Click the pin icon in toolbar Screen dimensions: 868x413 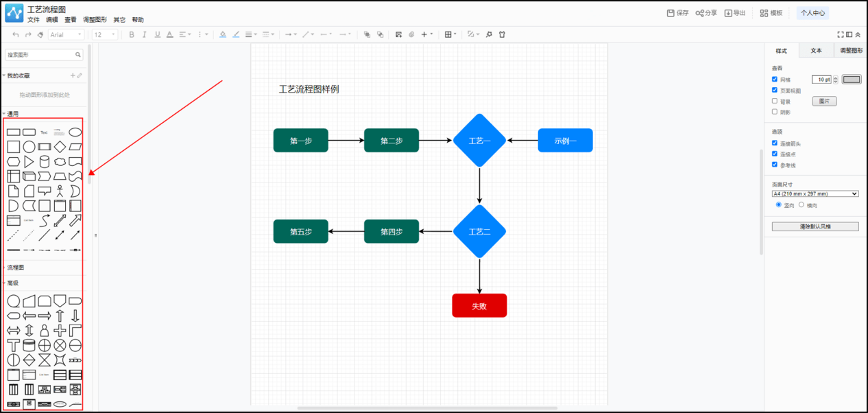pyautogui.click(x=489, y=34)
